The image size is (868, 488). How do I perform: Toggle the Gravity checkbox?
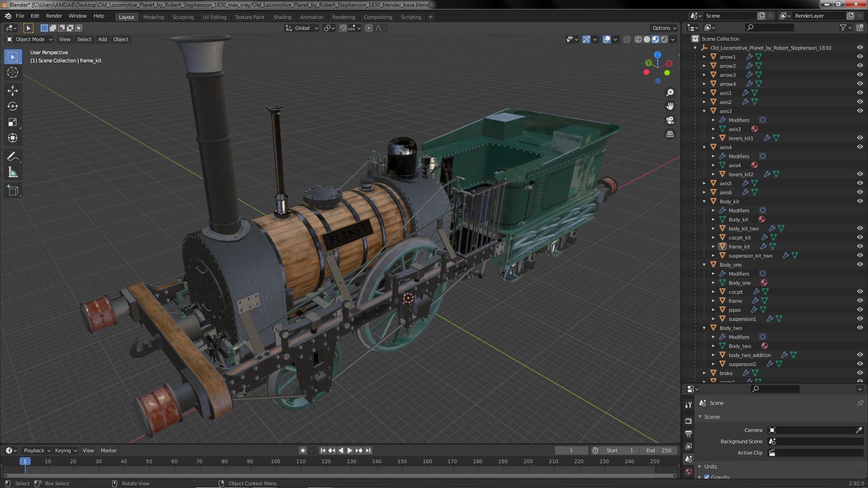(707, 477)
